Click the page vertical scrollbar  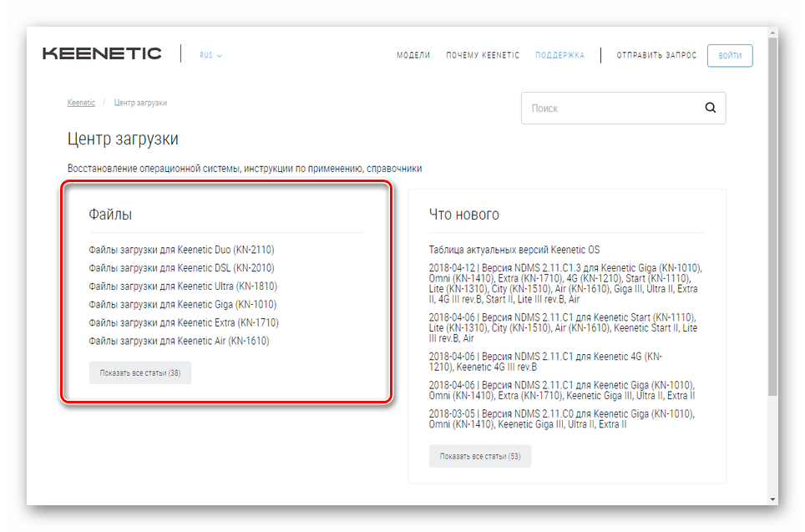tap(772, 251)
